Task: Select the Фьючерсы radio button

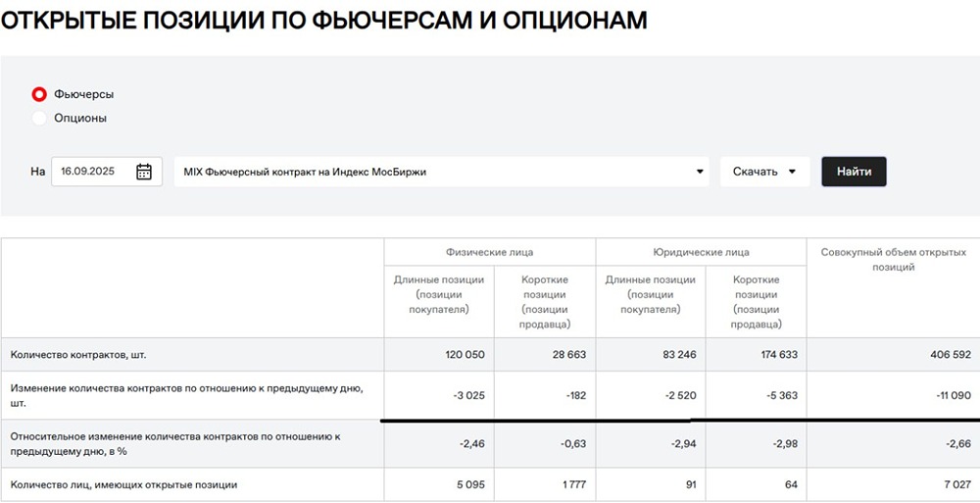Action: coord(39,94)
